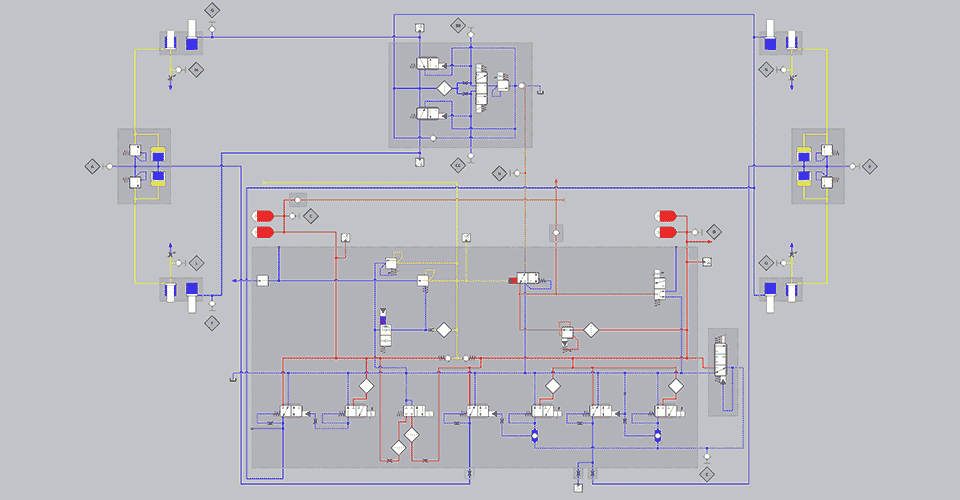The image size is (960, 500).
Task: Click the diamond filter symbol in top valve block
Action: point(443,88)
